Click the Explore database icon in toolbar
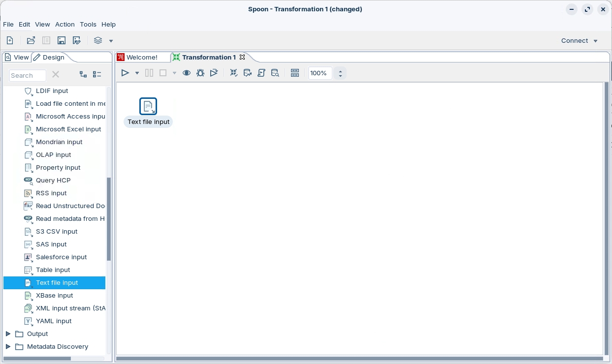 275,73
